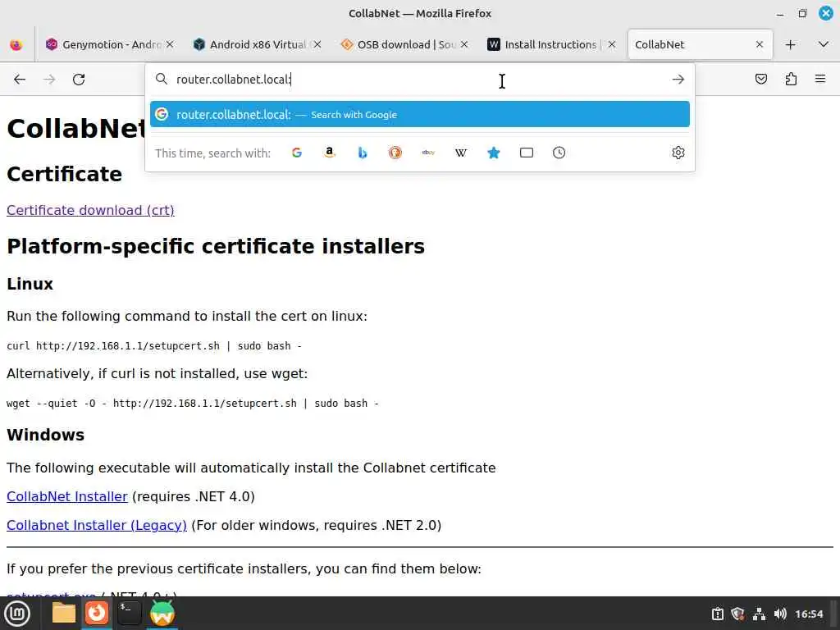This screenshot has height=630, width=840.
Task: Open the Extensions puzzle icon
Action: pyautogui.click(x=791, y=80)
